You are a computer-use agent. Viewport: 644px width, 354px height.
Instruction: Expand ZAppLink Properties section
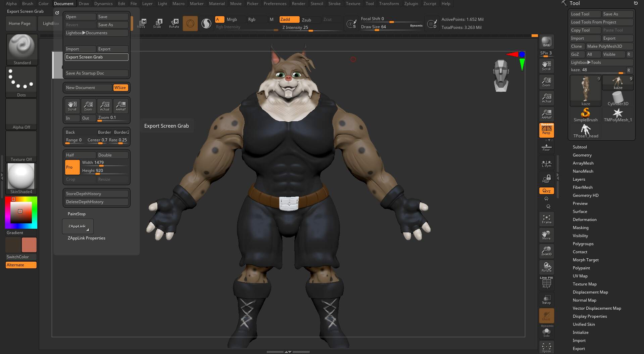pos(86,238)
